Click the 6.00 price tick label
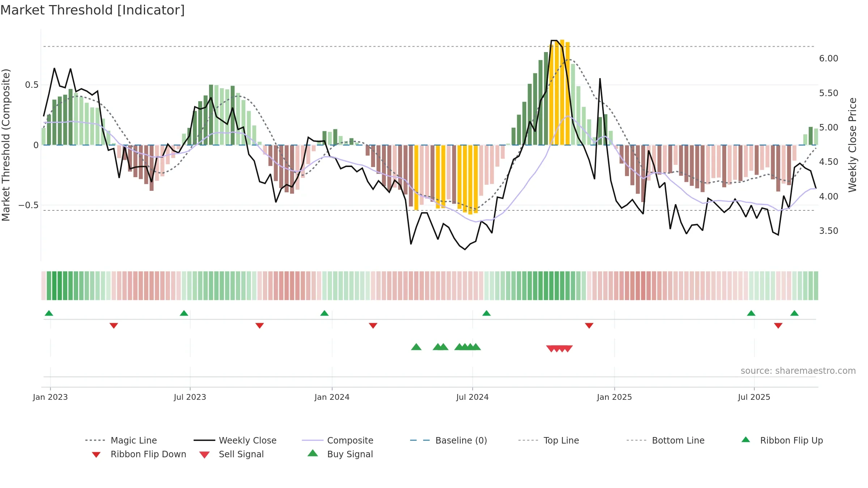This screenshot has width=868, height=488. 829,59
